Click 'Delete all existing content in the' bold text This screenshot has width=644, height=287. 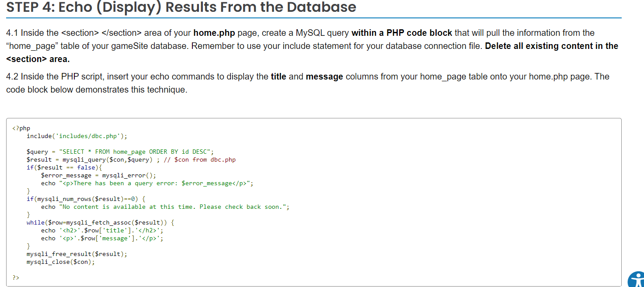pyautogui.click(x=552, y=46)
